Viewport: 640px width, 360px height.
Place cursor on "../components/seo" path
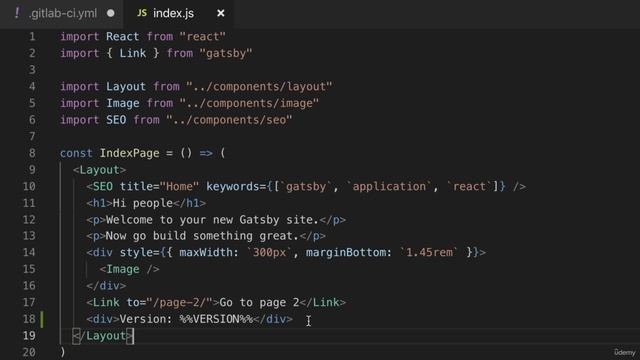229,120
